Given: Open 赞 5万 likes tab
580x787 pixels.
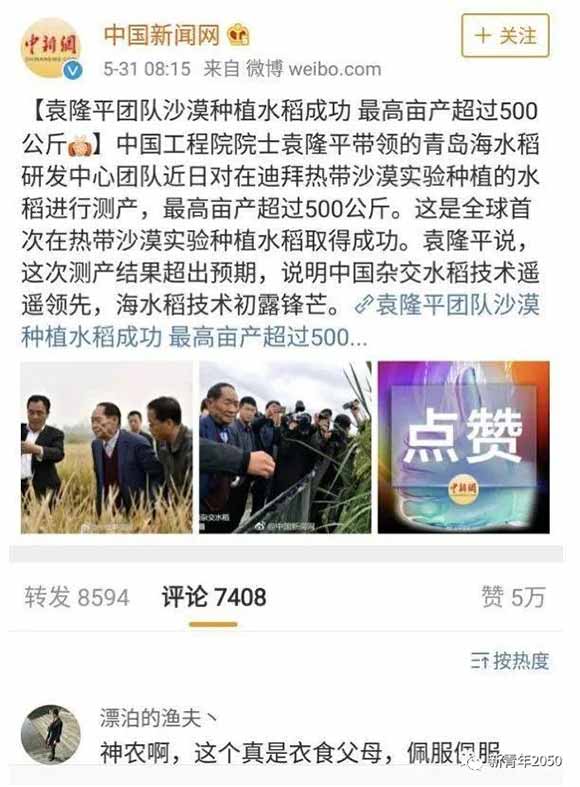Looking at the screenshot, I should tap(513, 597).
